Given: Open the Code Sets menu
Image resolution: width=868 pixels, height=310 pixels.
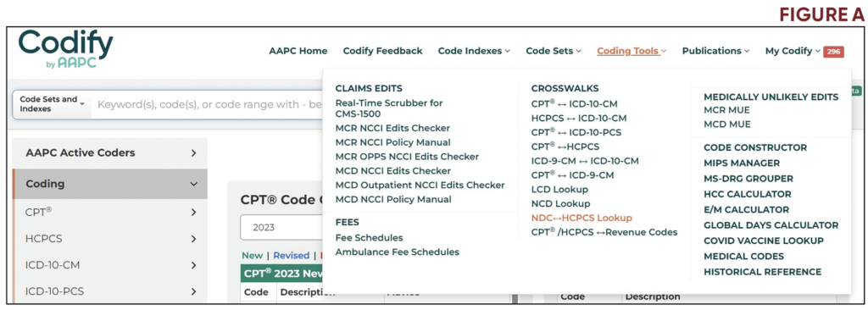Looking at the screenshot, I should pyautogui.click(x=554, y=51).
